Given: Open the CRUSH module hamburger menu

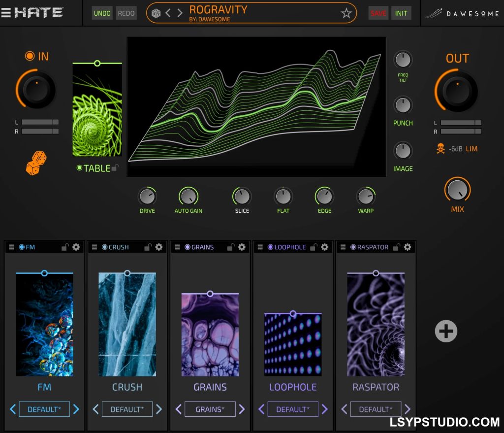Looking at the screenshot, I should point(94,247).
